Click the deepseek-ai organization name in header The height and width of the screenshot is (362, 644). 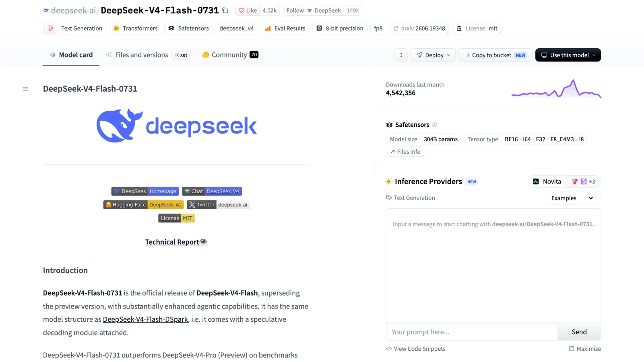click(73, 10)
